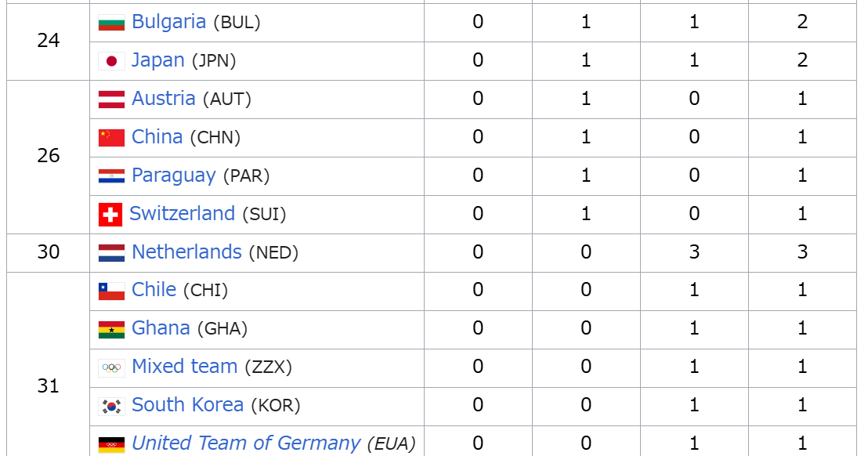The height and width of the screenshot is (456, 868).
Task: Click the Netherlands flag icon
Action: coord(111,253)
